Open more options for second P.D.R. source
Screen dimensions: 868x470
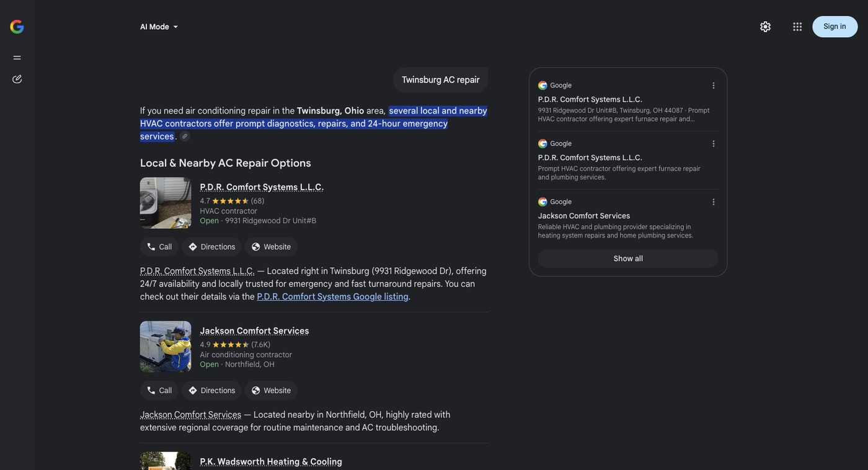pos(714,144)
